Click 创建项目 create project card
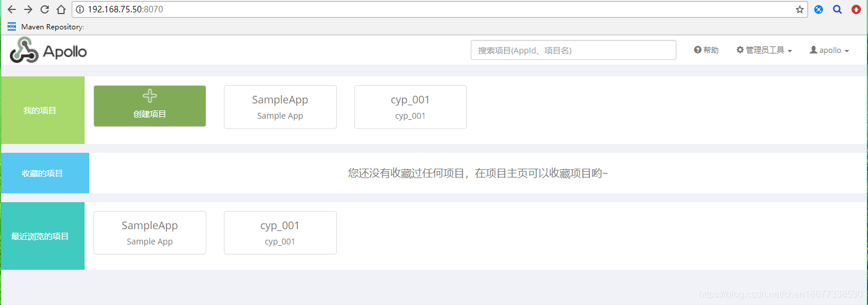The height and width of the screenshot is (305, 868). 150,106
